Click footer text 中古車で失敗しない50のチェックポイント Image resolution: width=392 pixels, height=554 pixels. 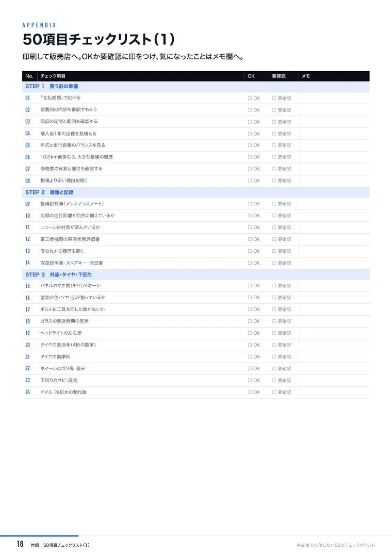pyautogui.click(x=336, y=545)
